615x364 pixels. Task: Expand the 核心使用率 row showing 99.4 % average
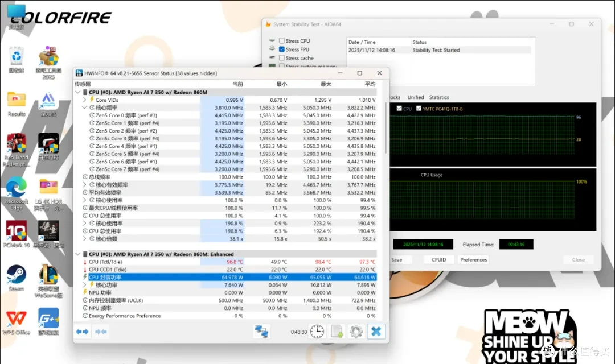[x=84, y=200]
